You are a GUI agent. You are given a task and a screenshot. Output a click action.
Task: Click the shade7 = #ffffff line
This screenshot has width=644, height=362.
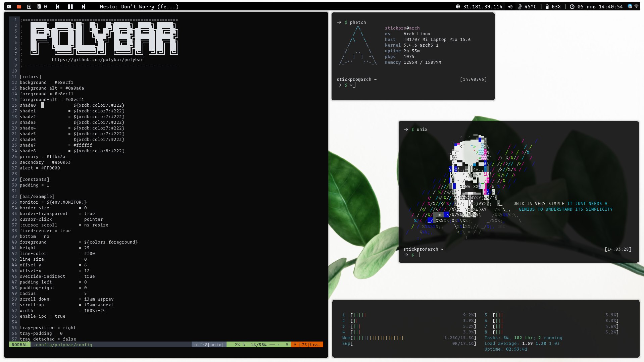56,145
